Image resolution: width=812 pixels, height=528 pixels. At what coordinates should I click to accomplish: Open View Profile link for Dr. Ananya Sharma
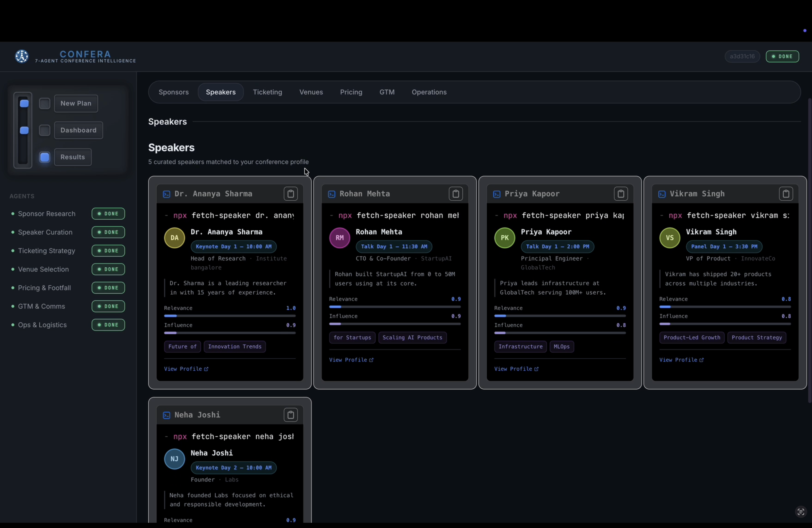186,369
